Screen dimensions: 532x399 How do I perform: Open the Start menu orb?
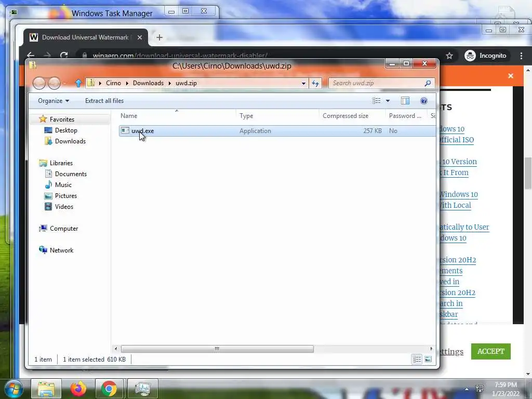pyautogui.click(x=14, y=389)
